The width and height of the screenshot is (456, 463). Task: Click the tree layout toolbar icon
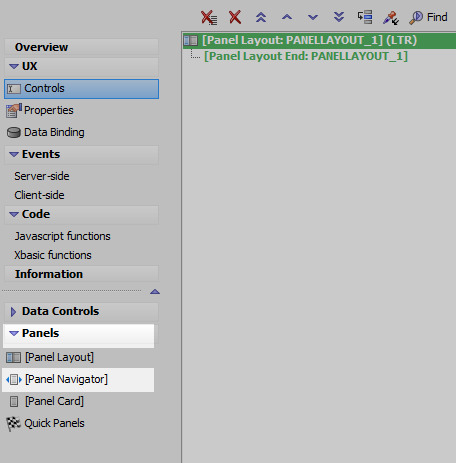pyautogui.click(x=365, y=17)
